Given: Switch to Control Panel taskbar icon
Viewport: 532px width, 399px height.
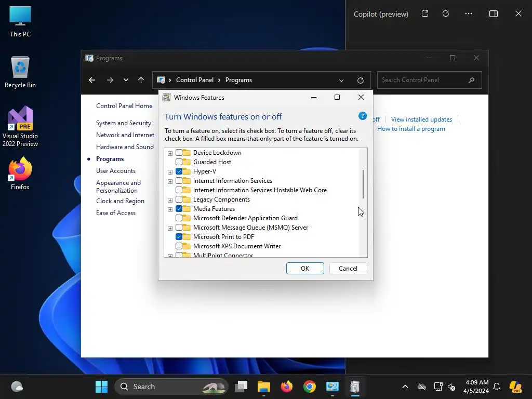Looking at the screenshot, I should click(x=332, y=387).
